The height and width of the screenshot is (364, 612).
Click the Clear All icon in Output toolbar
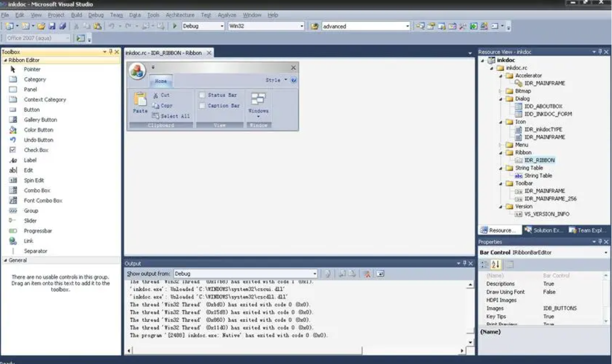(367, 274)
